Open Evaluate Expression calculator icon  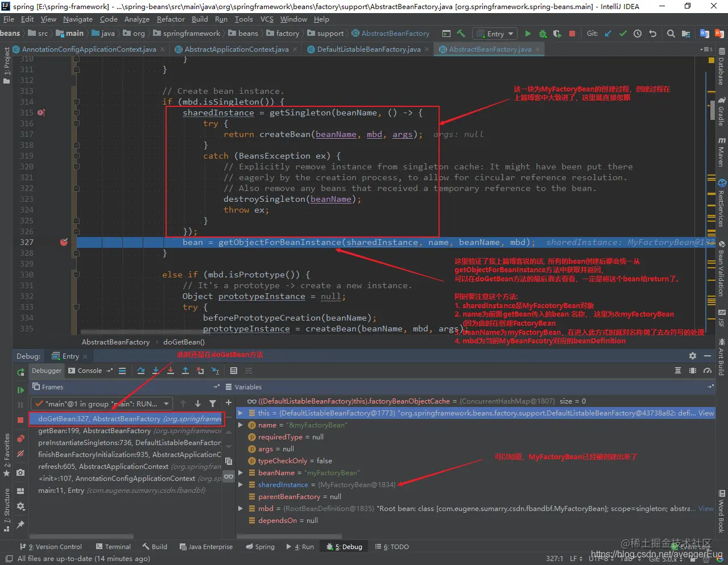point(234,371)
